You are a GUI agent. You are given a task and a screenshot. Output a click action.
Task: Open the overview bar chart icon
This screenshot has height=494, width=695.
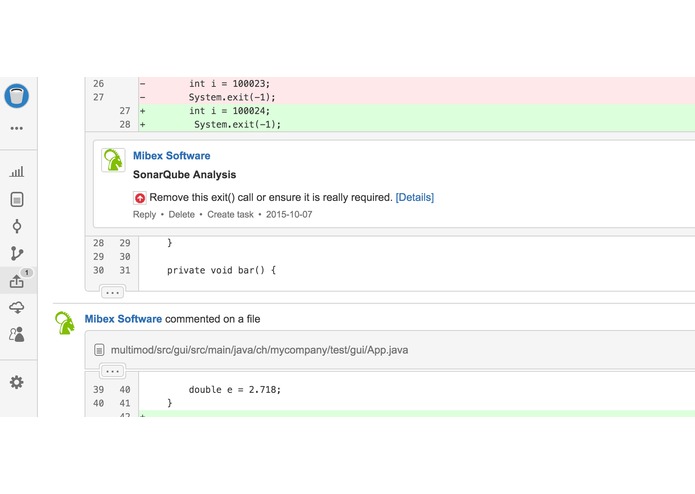pos(17,172)
